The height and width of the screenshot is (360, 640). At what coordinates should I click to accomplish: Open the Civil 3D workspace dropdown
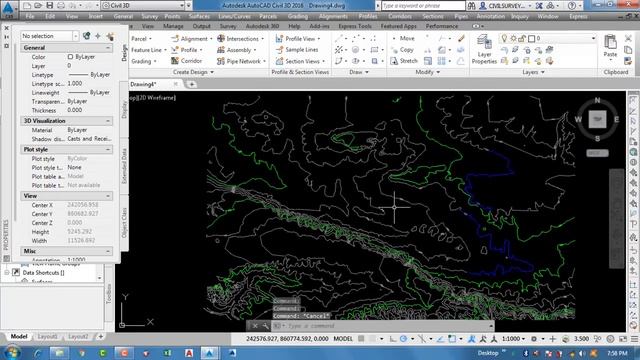(143, 6)
